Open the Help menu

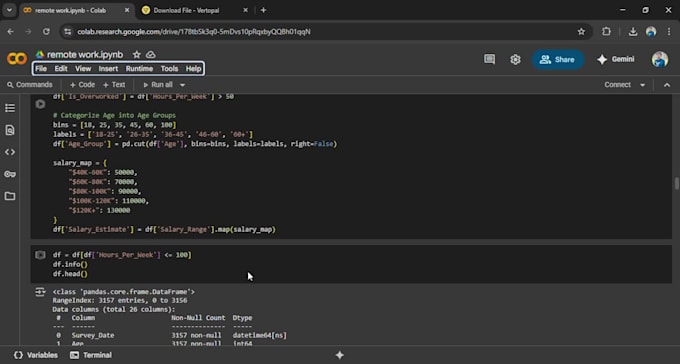(193, 69)
